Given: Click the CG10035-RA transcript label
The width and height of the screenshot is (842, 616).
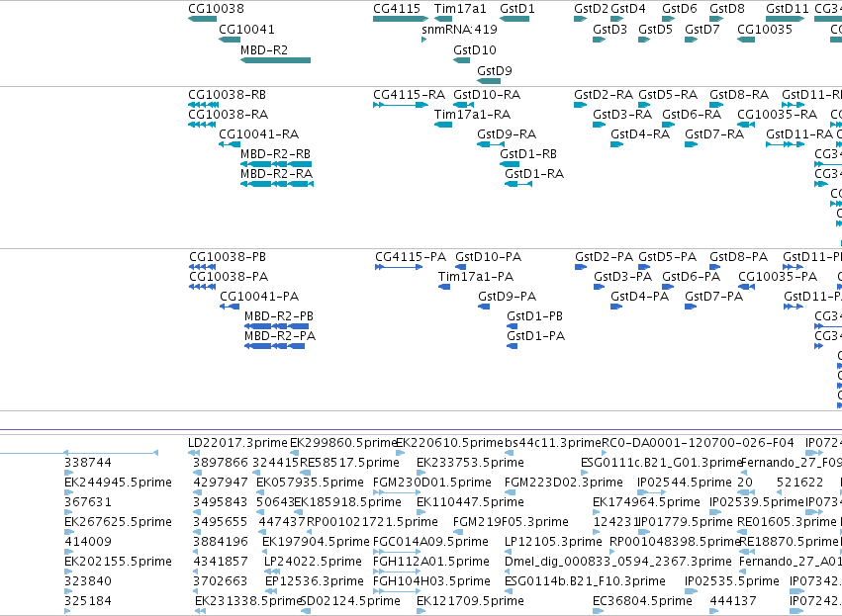Looking at the screenshot, I should (x=778, y=115).
